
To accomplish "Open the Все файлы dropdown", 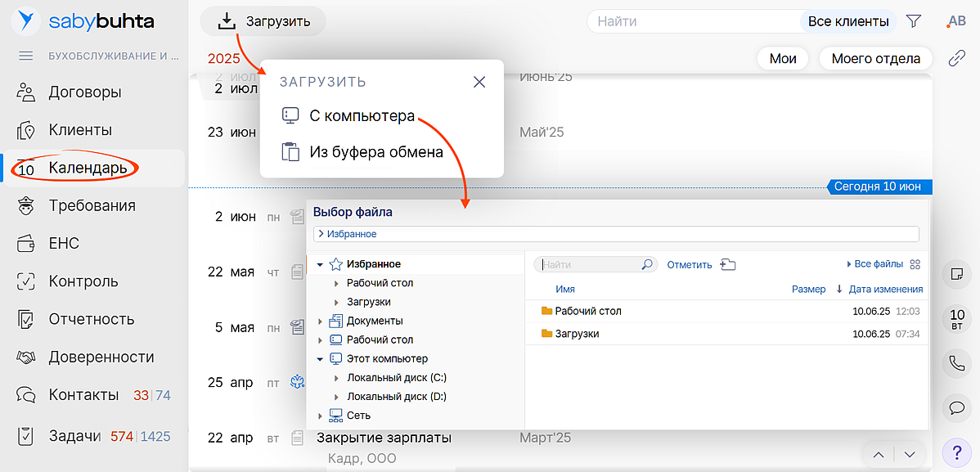I will (x=874, y=264).
